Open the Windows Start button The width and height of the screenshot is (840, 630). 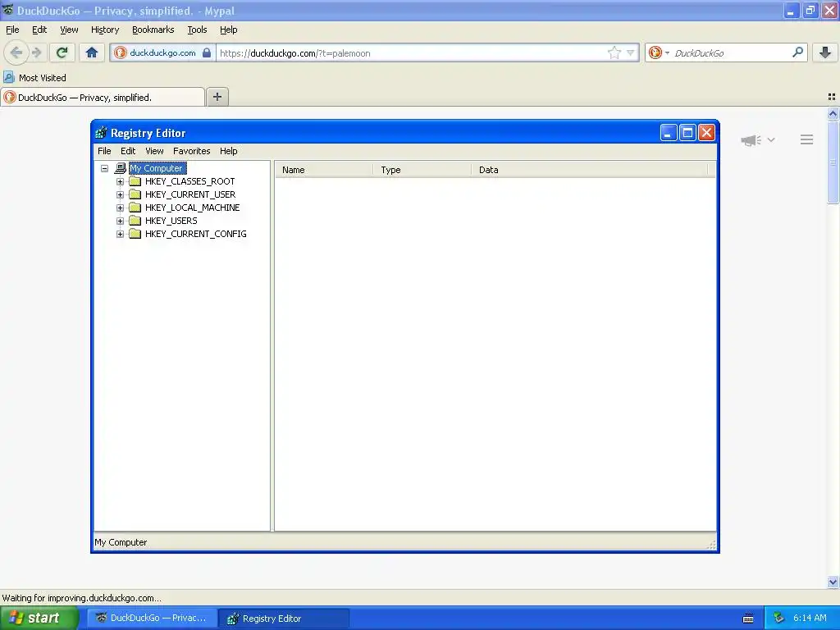pyautogui.click(x=39, y=618)
